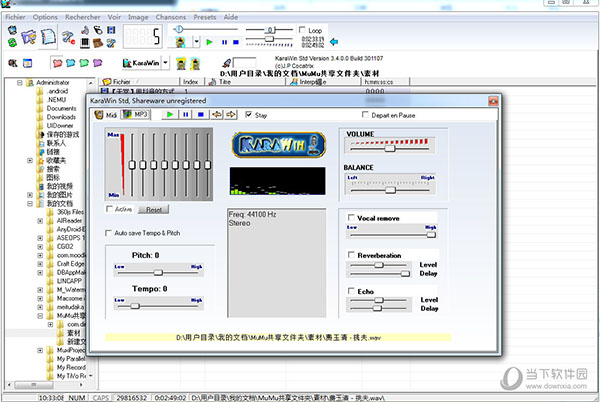Image resolution: width=600 pixels, height=402 pixels.
Task: Click the Tempo slider handle
Action: pyautogui.click(x=135, y=306)
